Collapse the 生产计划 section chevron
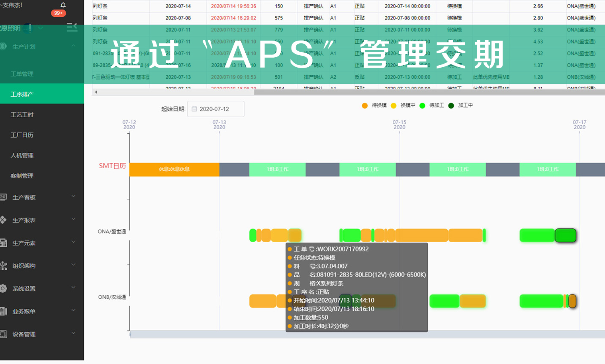 (x=73, y=45)
